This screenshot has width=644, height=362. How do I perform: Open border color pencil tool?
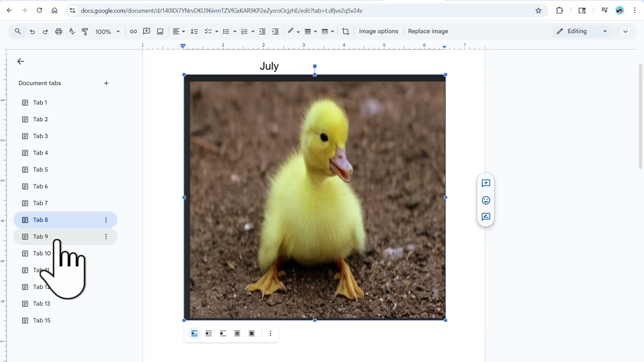293,31
